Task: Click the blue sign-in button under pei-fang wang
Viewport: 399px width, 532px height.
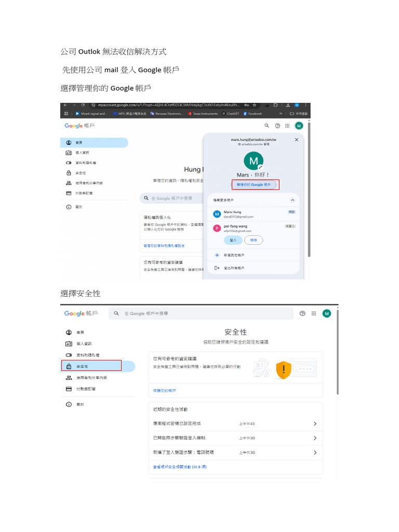Action: point(233,240)
